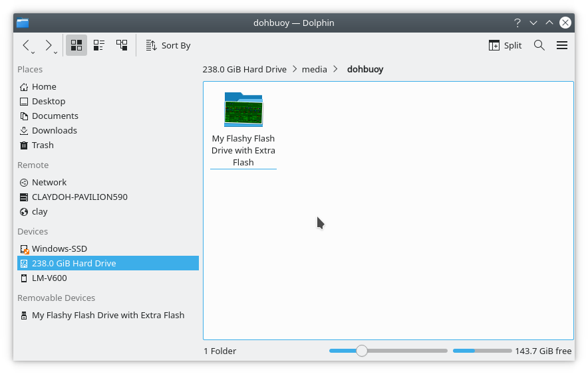Expand the chevron after 238.0 GiB Hard Drive
Image resolution: width=588 pixels, height=374 pixels.
point(294,69)
